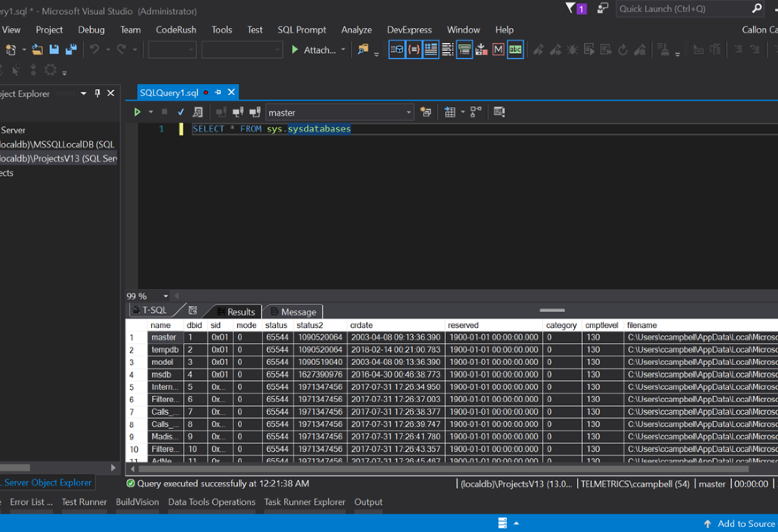The image size is (778, 532).
Task: Click the Parse checkmark icon
Action: click(180, 112)
